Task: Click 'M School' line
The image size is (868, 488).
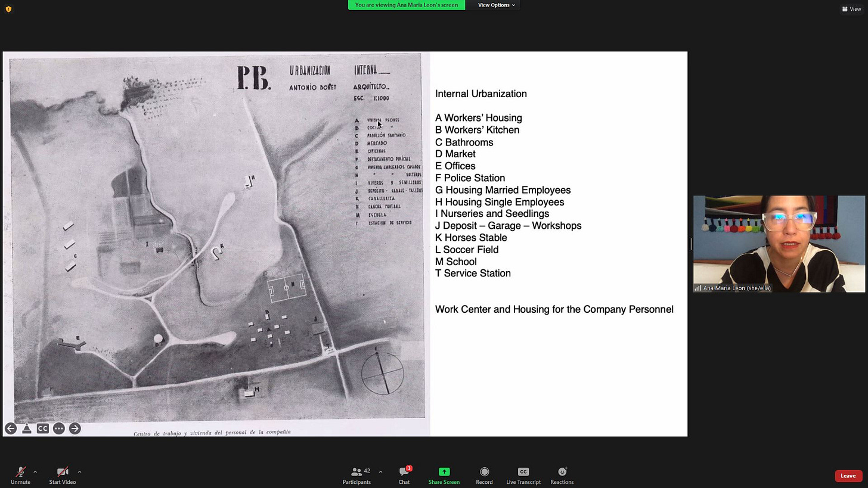Action: 455,262
